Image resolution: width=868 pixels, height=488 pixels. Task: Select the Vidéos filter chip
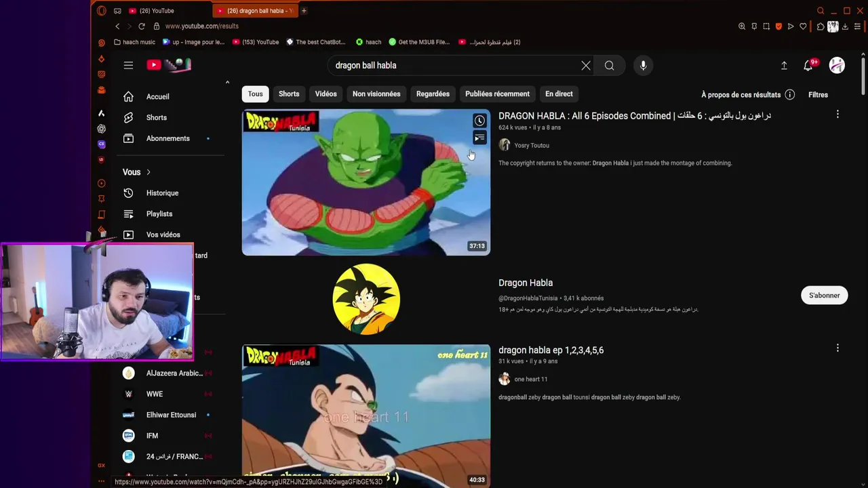tap(325, 94)
